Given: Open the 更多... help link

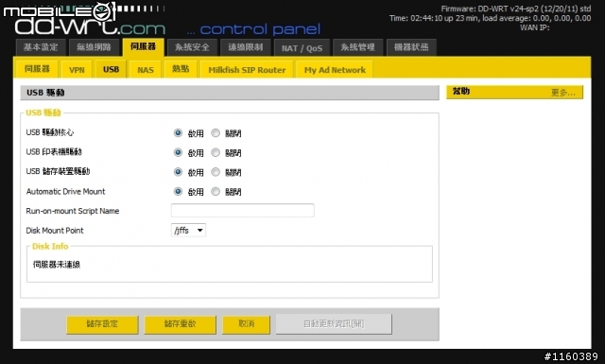Looking at the screenshot, I should click(563, 93).
